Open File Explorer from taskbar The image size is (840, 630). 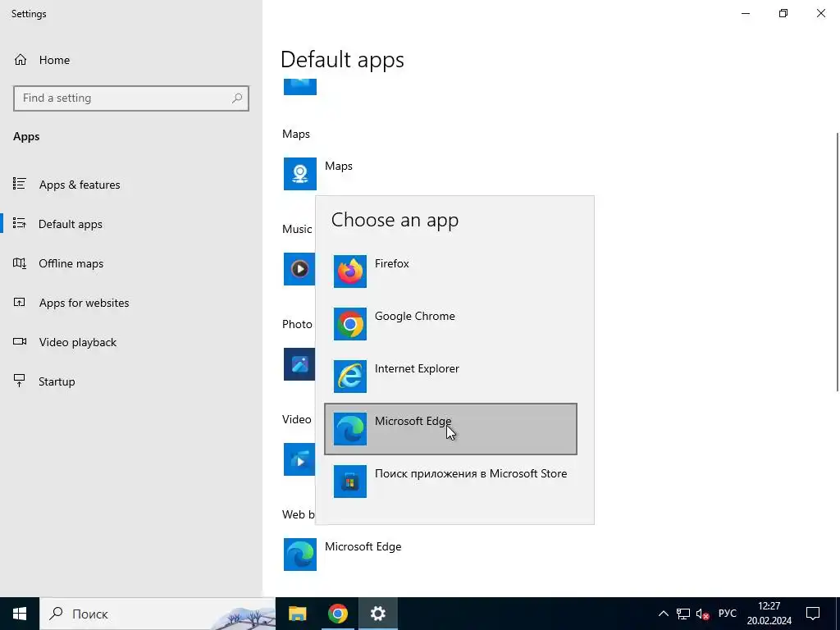297,614
